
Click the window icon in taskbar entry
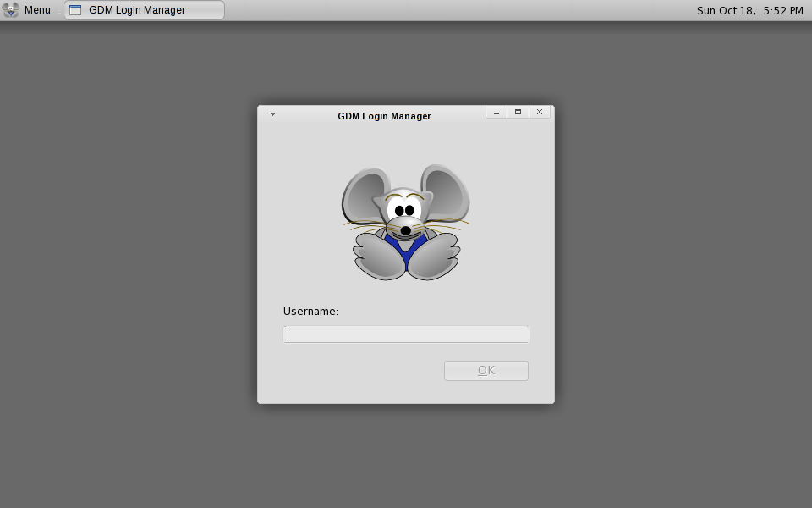click(x=75, y=10)
